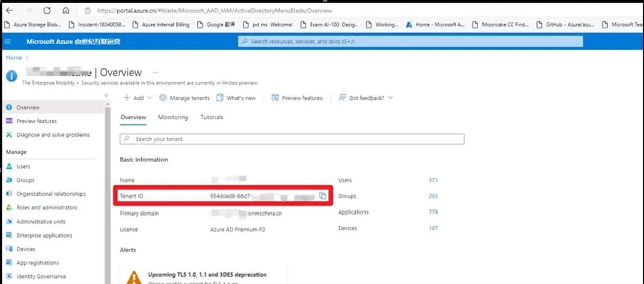Open App registrations in the sidebar
Viewport: 644px width, 284px height.
38,263
